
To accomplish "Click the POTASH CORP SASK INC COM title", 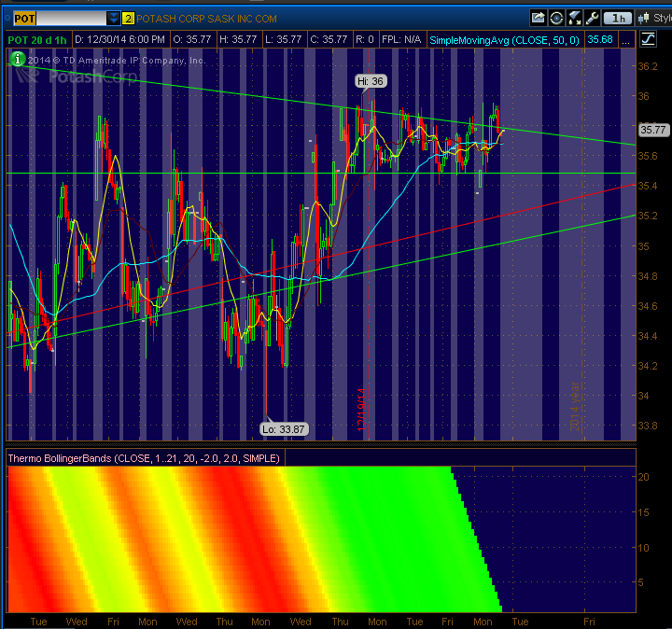I will click(x=206, y=19).
